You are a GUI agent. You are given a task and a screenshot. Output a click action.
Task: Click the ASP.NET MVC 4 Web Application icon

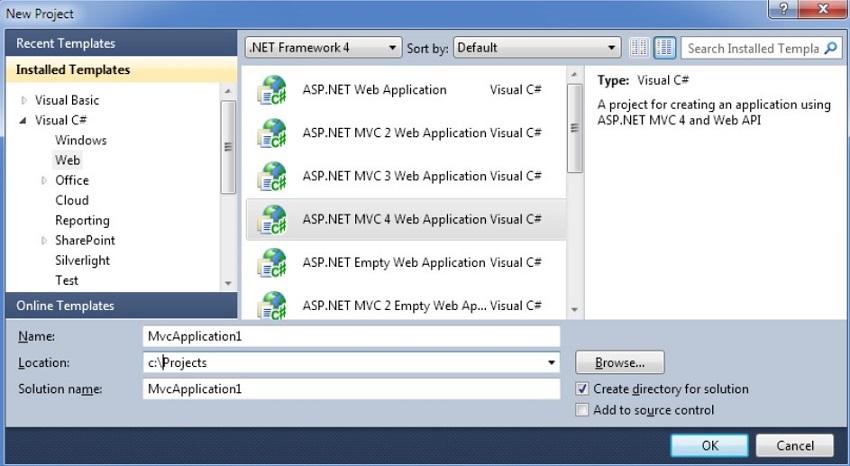[272, 219]
